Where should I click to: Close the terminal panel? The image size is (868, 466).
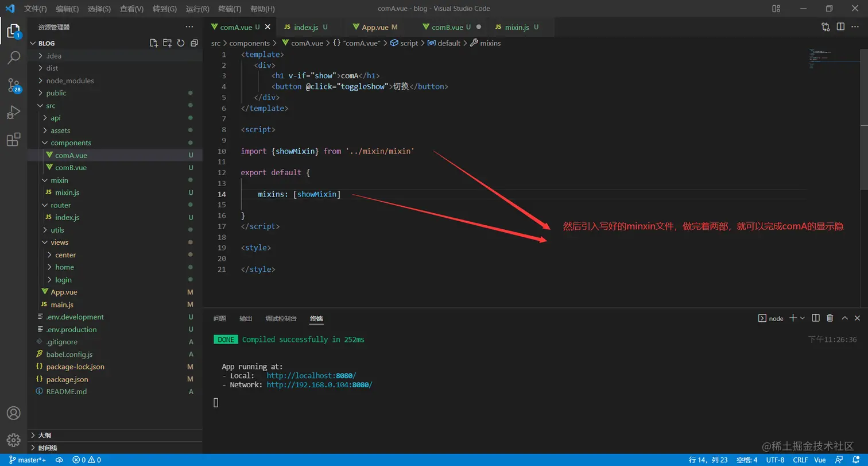click(857, 318)
